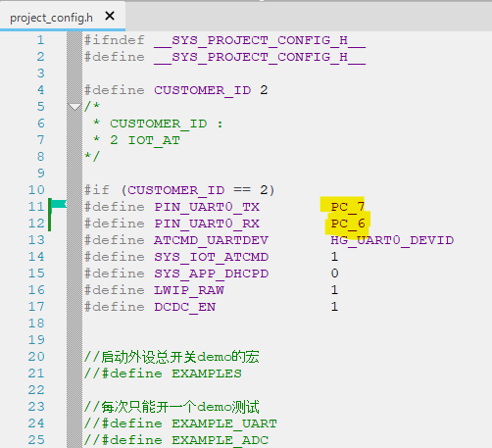Click the highlighted PC_7 value

[x=348, y=207]
